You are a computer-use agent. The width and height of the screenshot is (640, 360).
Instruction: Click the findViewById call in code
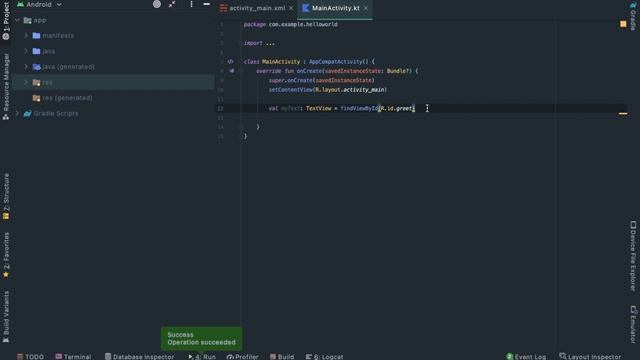pos(359,108)
